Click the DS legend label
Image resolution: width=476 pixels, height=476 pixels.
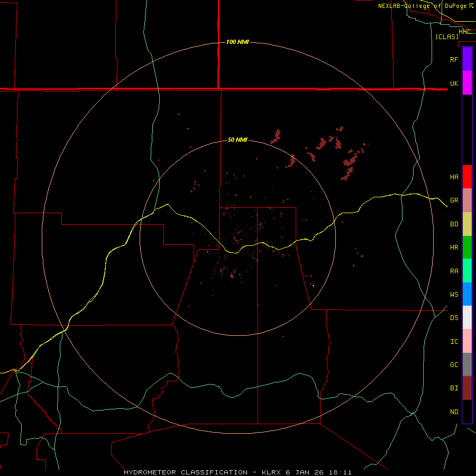pyautogui.click(x=454, y=317)
